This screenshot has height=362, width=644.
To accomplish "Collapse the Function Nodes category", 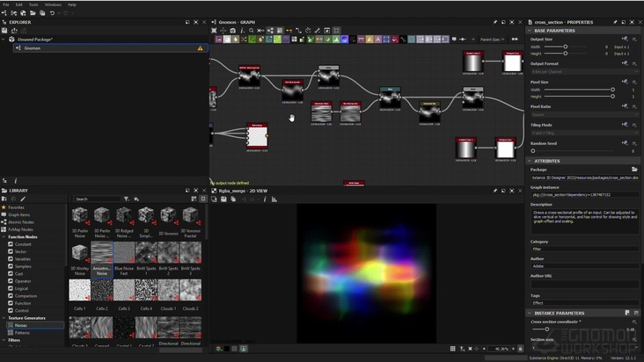I will (x=4, y=237).
